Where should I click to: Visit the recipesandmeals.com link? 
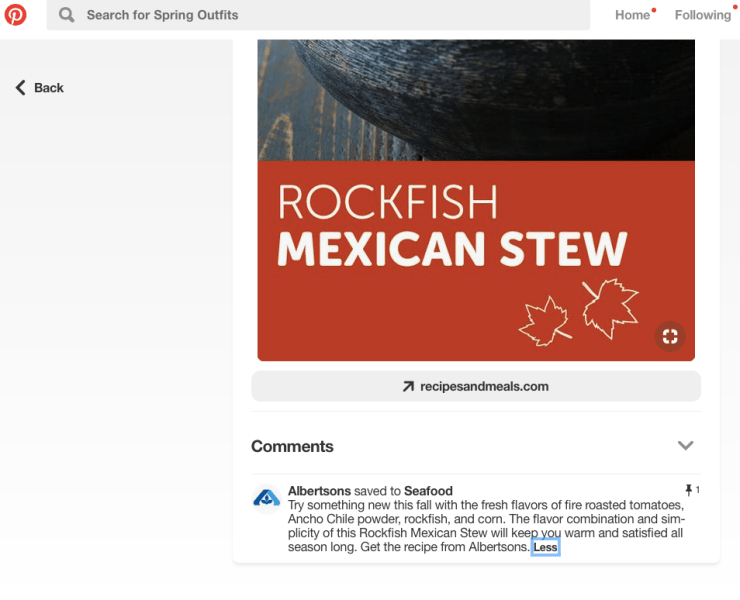(x=484, y=386)
